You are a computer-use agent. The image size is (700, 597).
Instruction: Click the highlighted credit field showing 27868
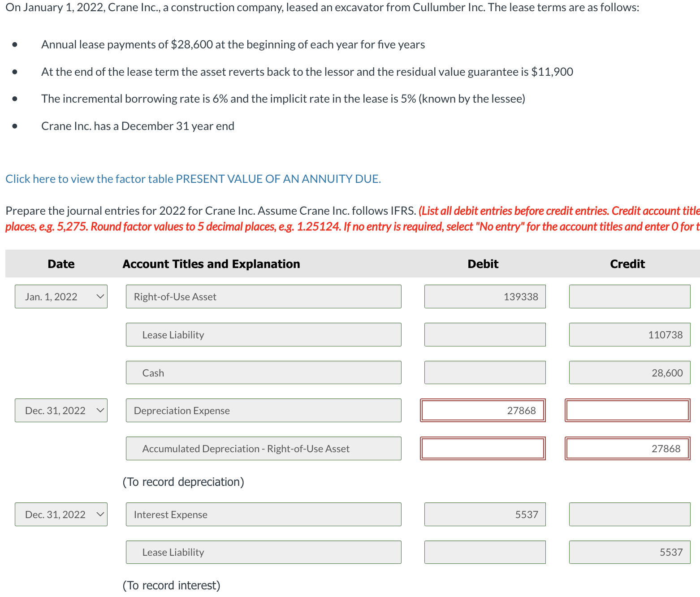(x=627, y=448)
